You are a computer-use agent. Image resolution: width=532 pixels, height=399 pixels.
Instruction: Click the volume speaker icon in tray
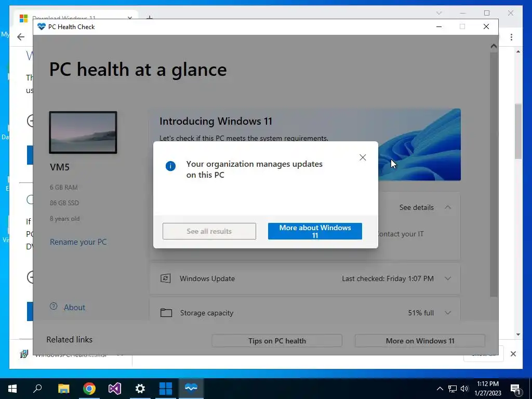(x=464, y=389)
